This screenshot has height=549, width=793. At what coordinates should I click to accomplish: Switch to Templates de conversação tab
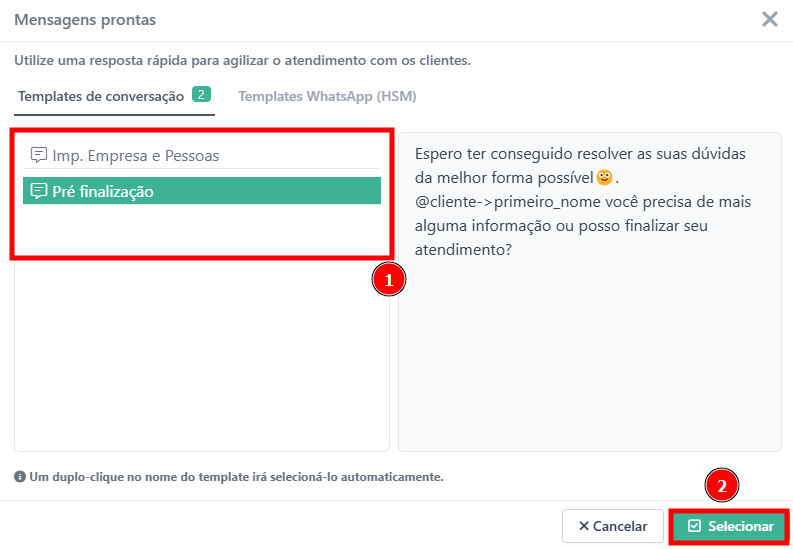tap(101, 96)
